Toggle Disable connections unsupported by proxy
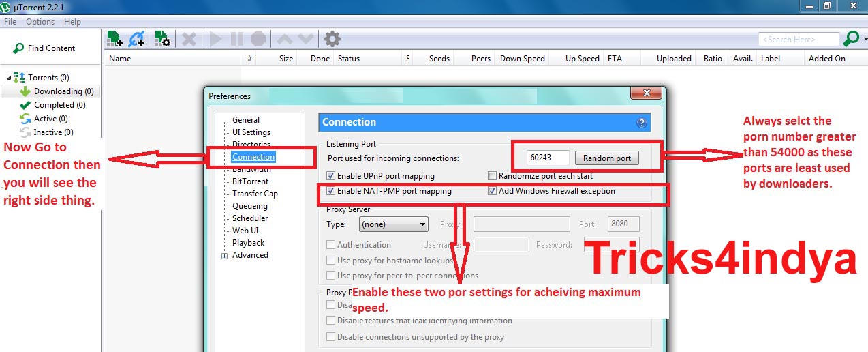Image resolution: width=868 pixels, height=352 pixels. pyautogui.click(x=331, y=337)
